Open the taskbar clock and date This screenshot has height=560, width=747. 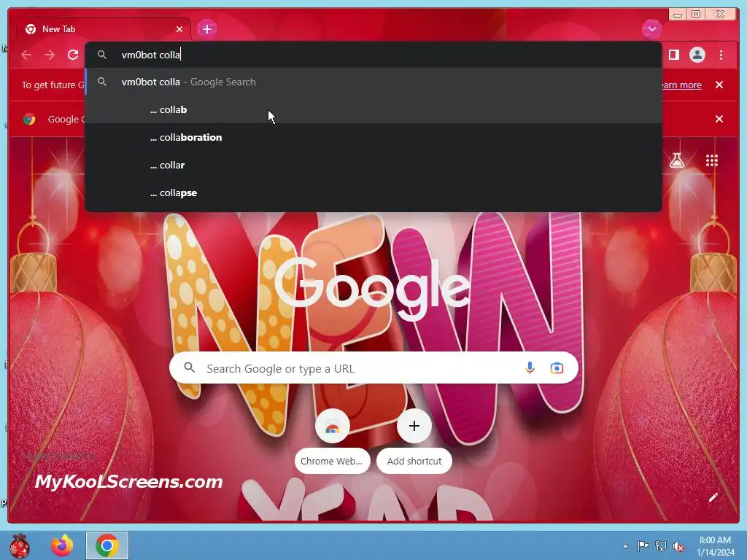[715, 546]
